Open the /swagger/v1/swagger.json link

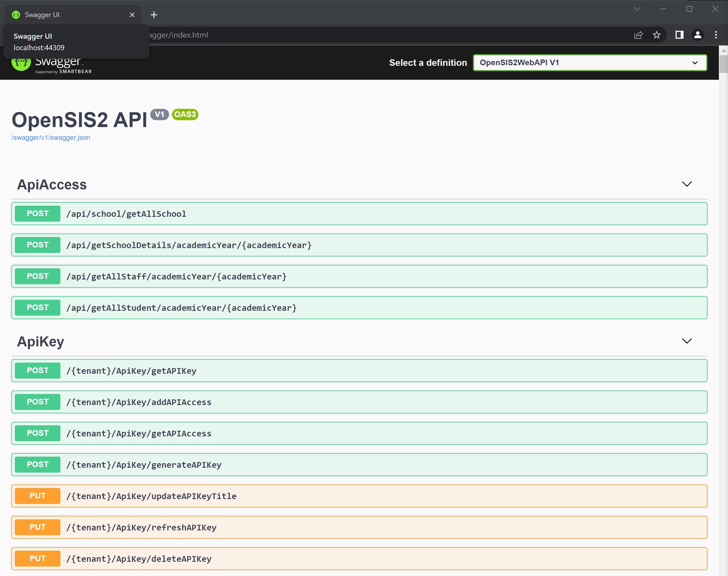click(x=51, y=138)
